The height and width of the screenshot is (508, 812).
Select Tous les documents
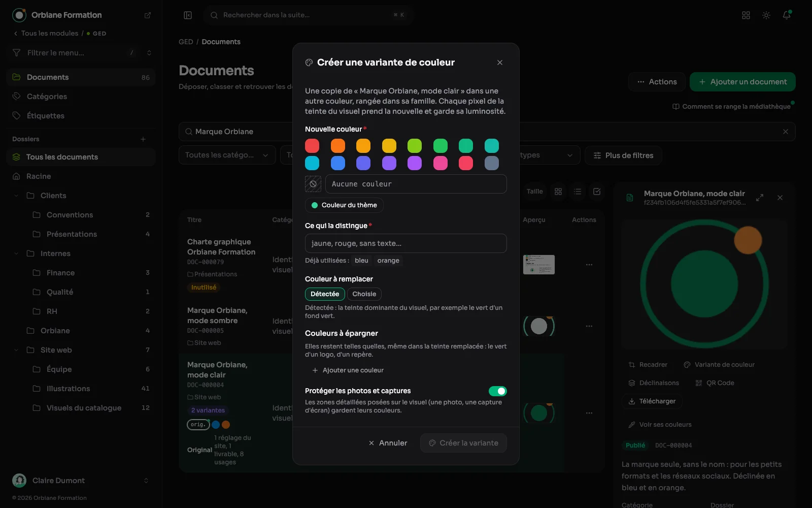pos(81,157)
